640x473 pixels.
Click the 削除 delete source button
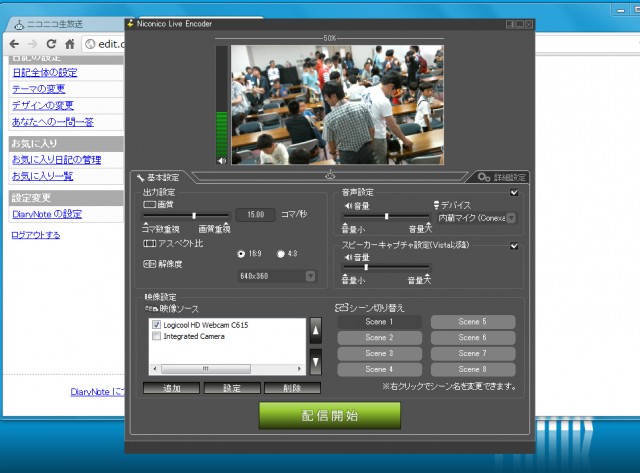point(292,388)
